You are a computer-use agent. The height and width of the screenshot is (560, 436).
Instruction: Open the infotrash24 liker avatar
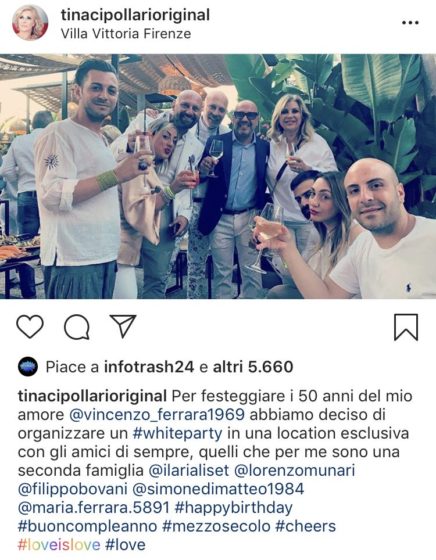28,366
